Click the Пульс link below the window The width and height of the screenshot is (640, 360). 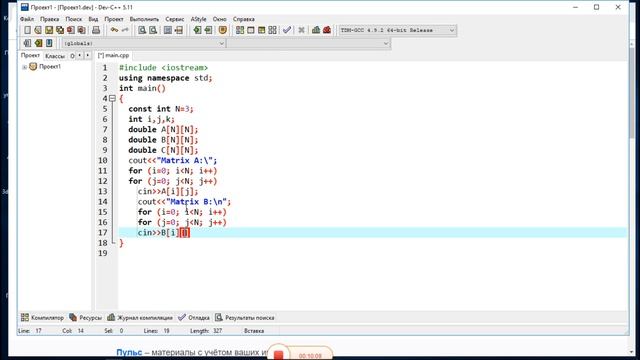click(x=129, y=352)
